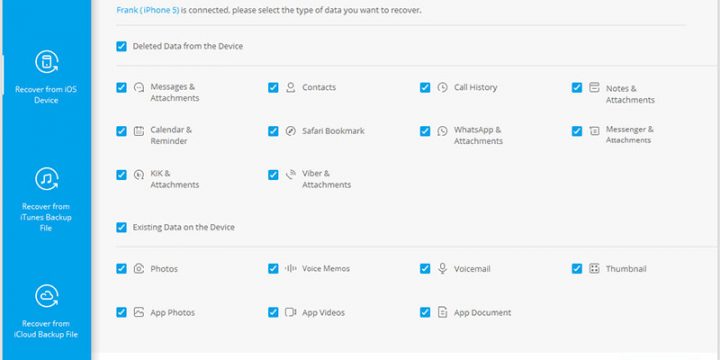Screen dimensions: 720x360
Task: Click the Viber & Attachments phone icon
Action: pos(290,174)
